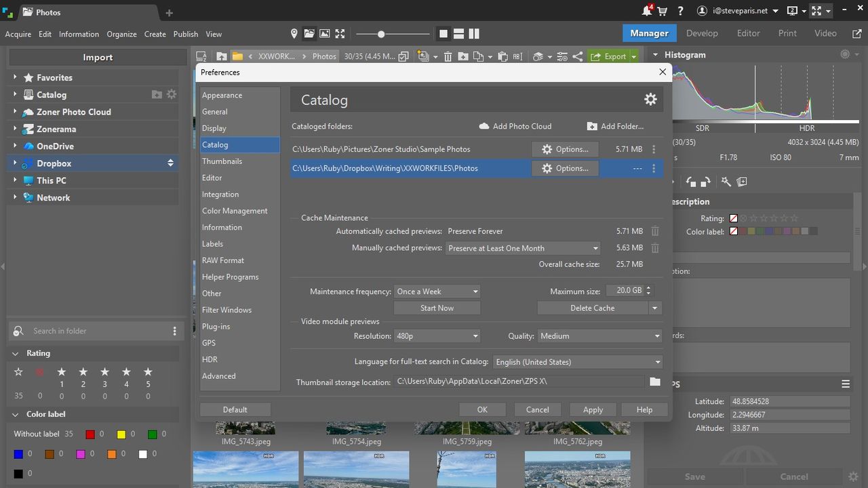
Task: Filter by three-star rating
Action: point(104,372)
